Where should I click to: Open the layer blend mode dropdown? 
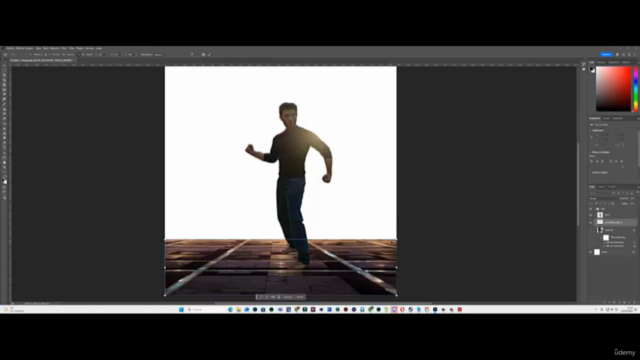click(x=603, y=198)
